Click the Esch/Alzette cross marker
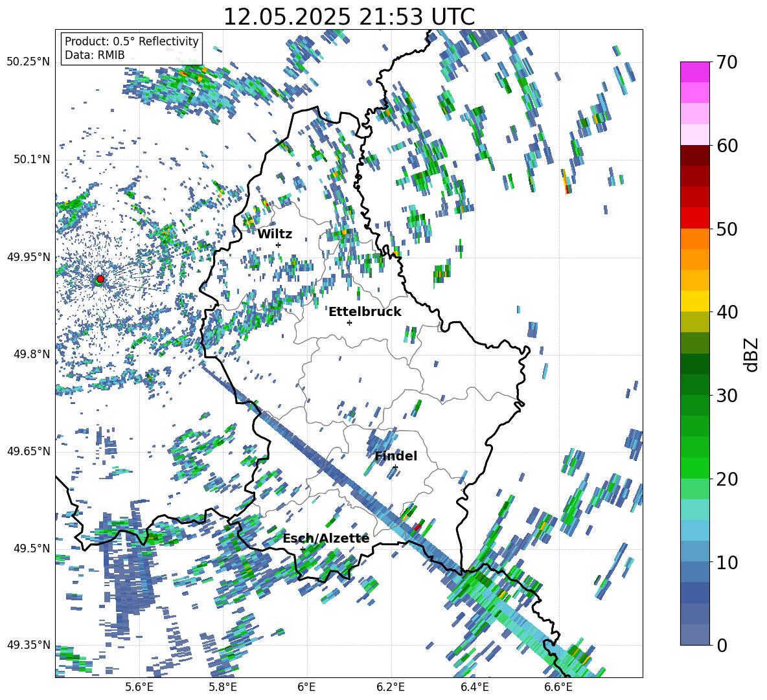The width and height of the screenshot is (767, 700). coord(303,549)
